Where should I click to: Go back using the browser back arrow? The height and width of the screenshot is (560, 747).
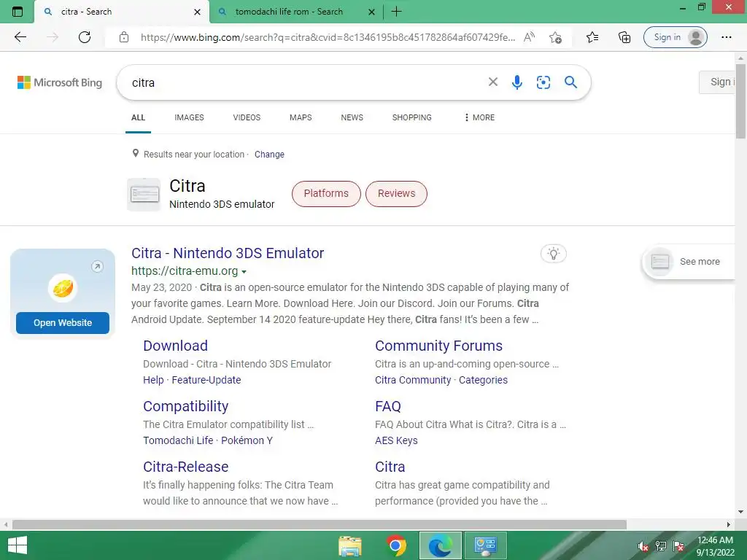tap(20, 37)
